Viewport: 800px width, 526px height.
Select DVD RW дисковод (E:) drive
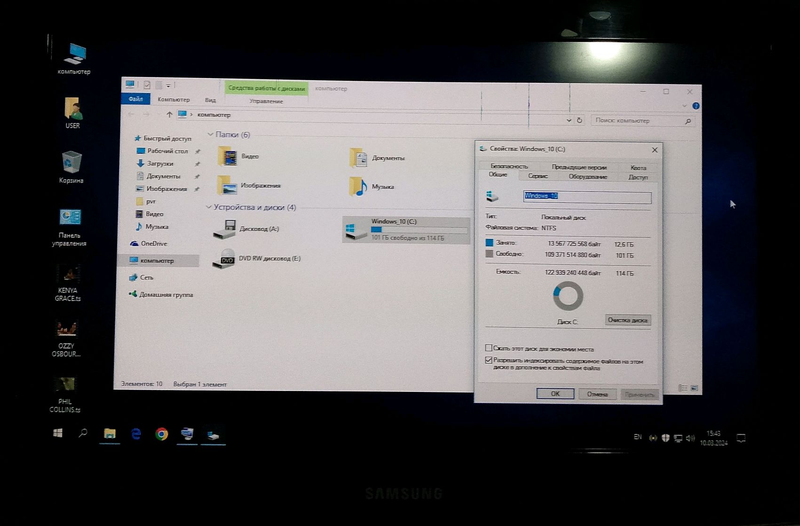tap(257, 259)
